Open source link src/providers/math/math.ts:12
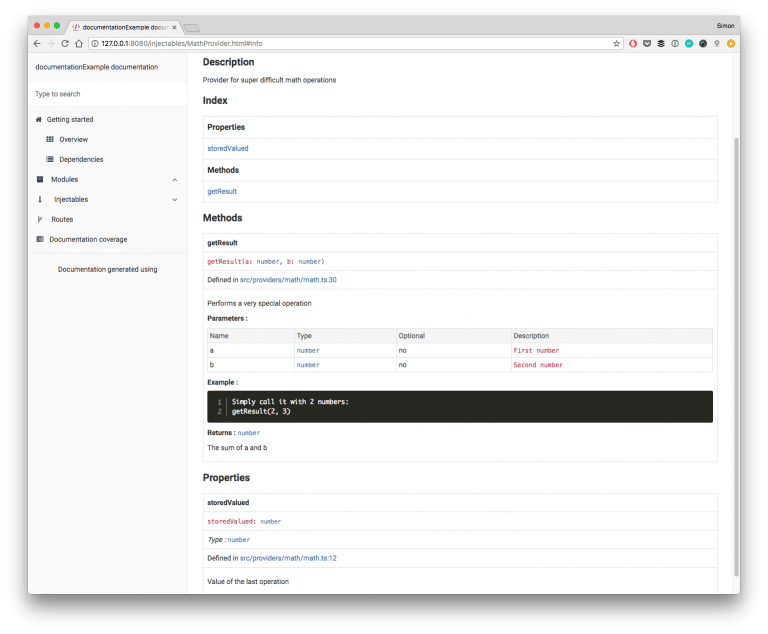The height and width of the screenshot is (634, 768). 288,558
